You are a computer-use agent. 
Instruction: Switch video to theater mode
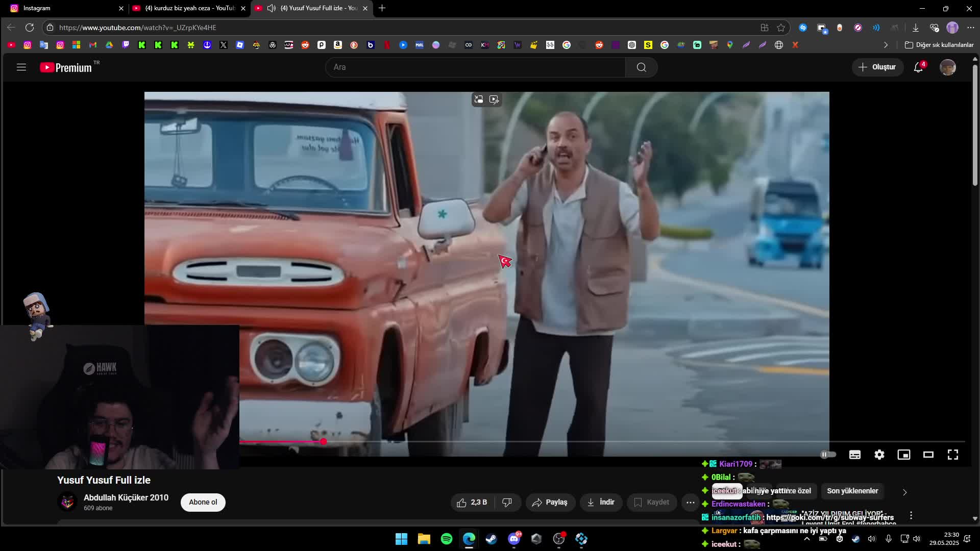928,455
